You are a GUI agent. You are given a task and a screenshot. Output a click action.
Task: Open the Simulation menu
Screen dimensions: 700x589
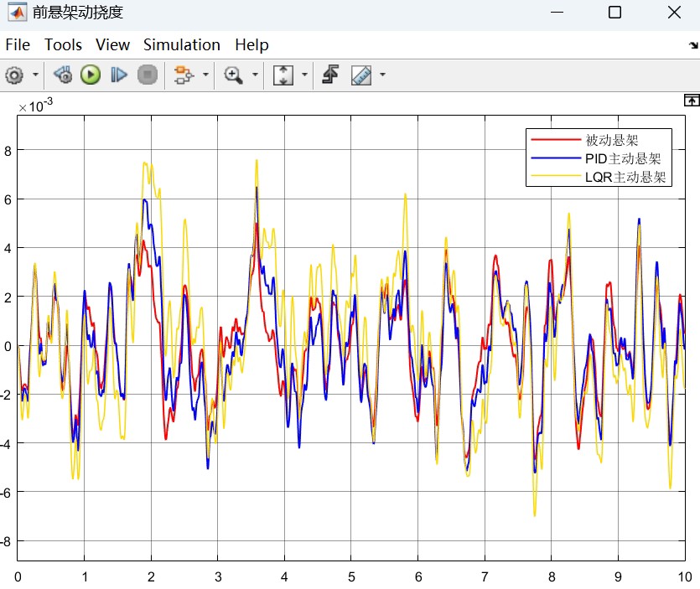(182, 45)
